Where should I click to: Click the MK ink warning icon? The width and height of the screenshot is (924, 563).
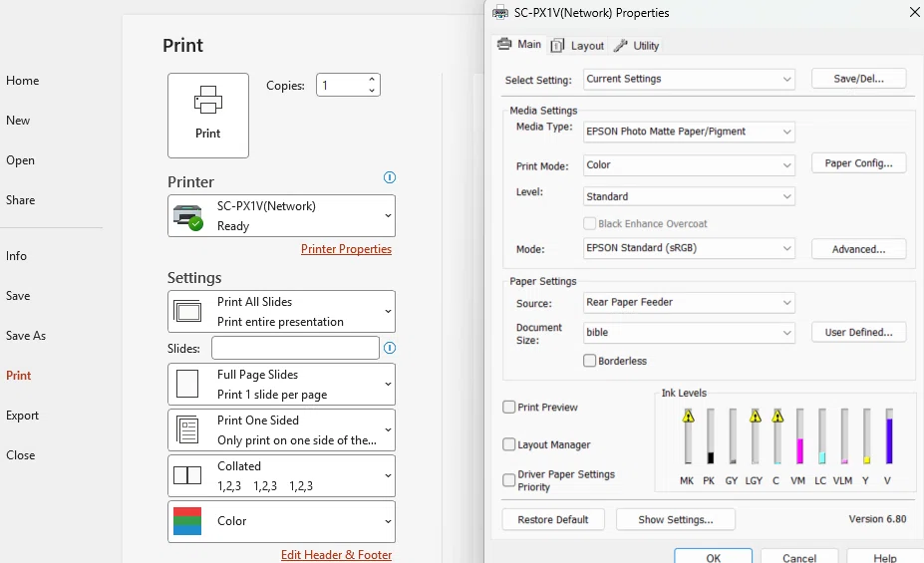(x=689, y=417)
